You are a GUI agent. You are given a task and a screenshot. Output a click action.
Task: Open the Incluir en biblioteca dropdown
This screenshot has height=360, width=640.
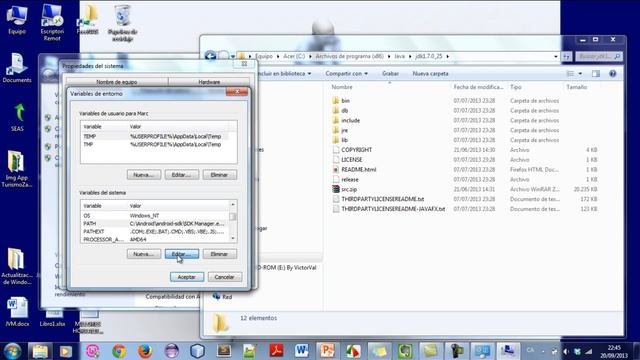284,73
